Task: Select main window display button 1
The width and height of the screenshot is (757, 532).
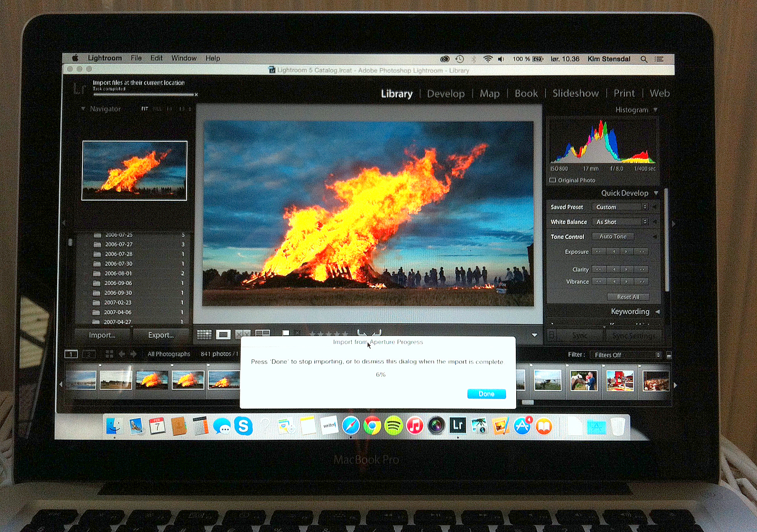Action: click(x=71, y=354)
